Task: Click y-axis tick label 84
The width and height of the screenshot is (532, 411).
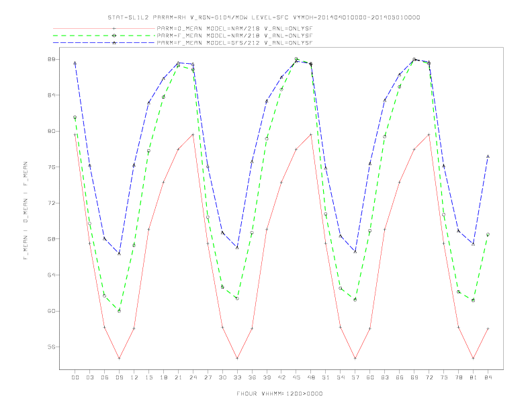Action: (x=52, y=95)
